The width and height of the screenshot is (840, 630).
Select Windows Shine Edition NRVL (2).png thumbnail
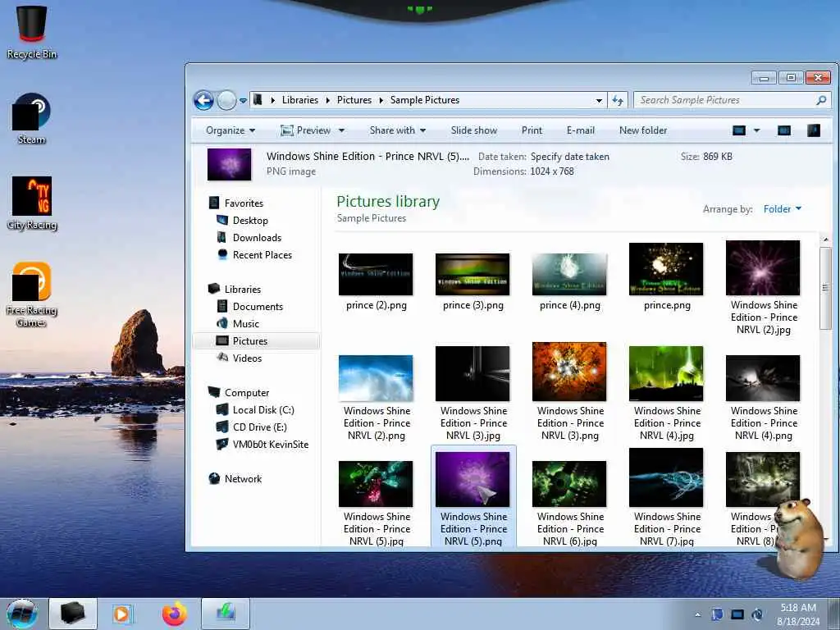click(x=376, y=377)
